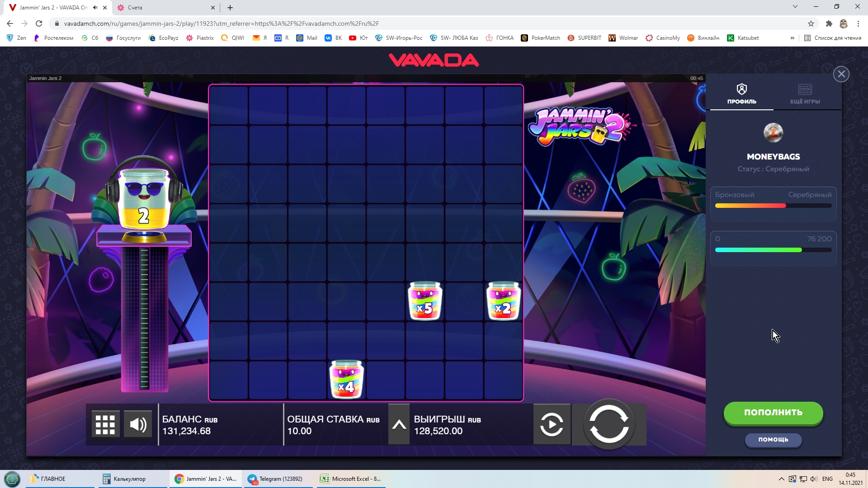Click the MONEYBAGS profile avatar
Image resolution: width=868 pixels, height=488 pixels.
pos(773,133)
